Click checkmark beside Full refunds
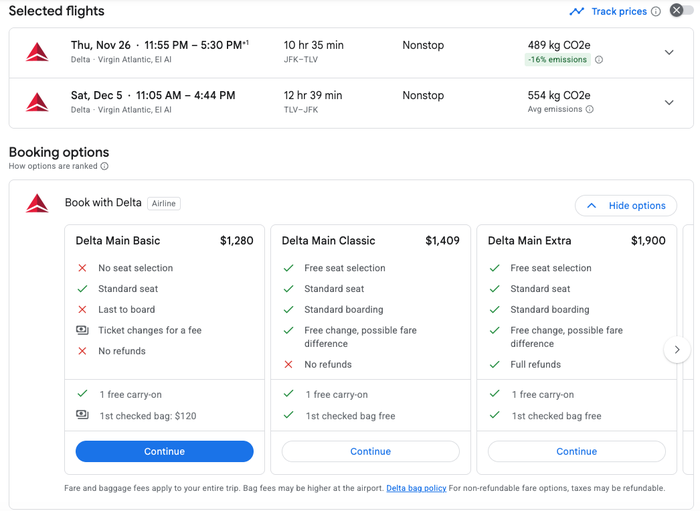700x511 pixels. (x=494, y=364)
